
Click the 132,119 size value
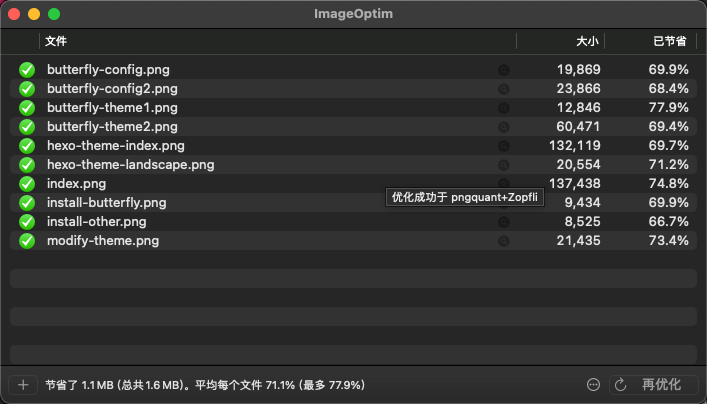click(x=575, y=146)
